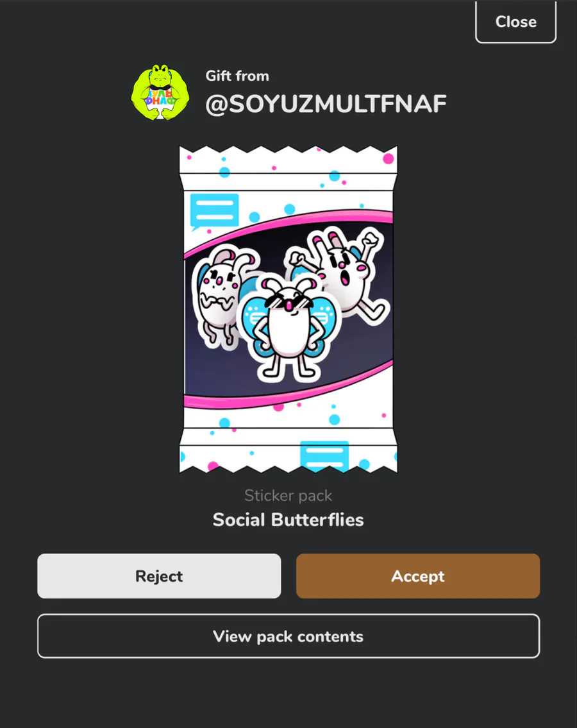
Task: Click the blue chat bubble on wrapper top
Action: tap(215, 211)
